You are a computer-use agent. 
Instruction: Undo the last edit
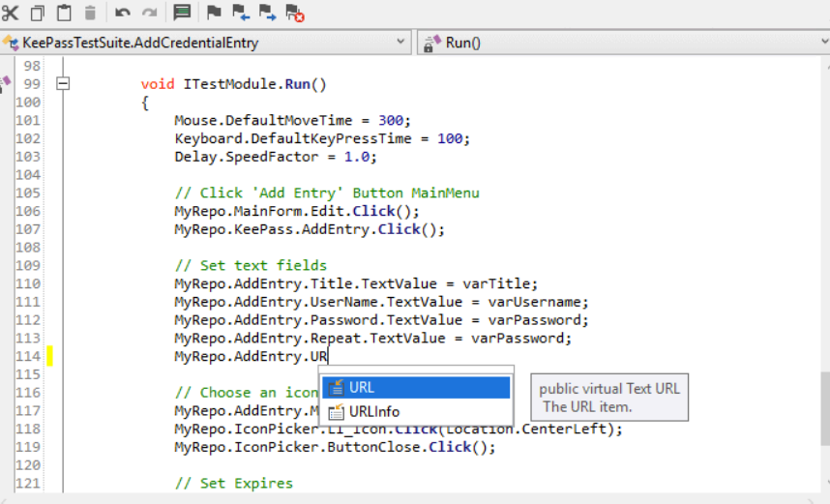click(x=123, y=13)
